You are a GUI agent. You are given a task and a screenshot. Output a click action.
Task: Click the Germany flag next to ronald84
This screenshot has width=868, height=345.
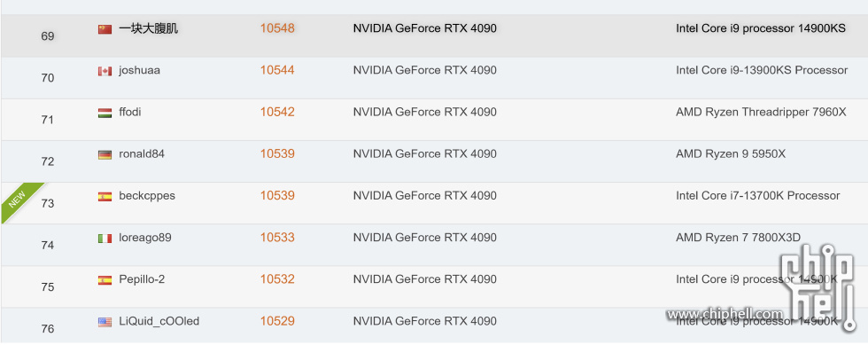click(105, 154)
